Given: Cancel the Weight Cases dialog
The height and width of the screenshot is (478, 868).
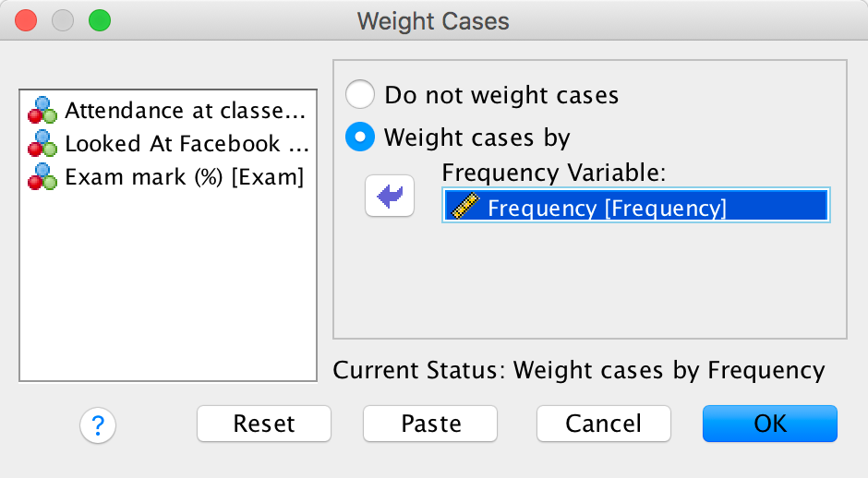Looking at the screenshot, I should coord(604,424).
